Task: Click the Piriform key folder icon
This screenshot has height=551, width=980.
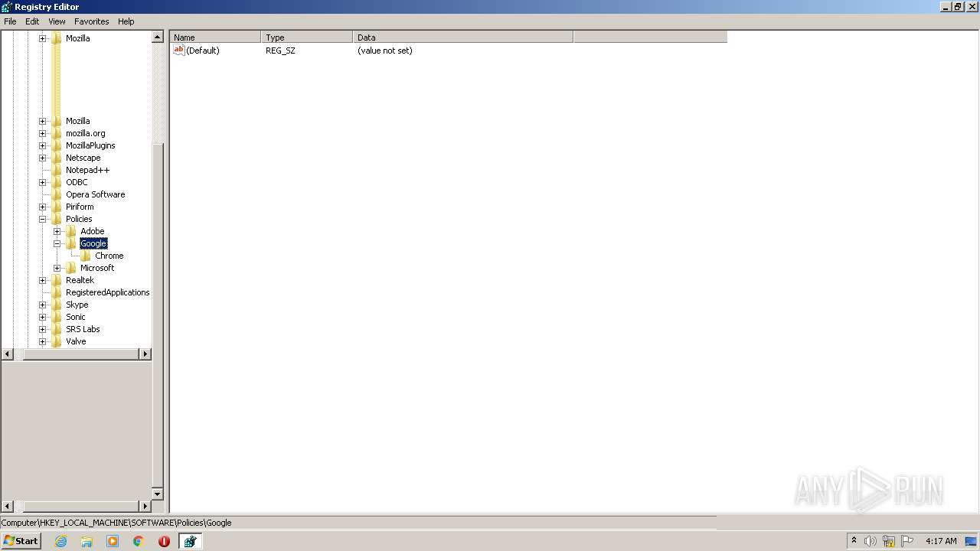Action: tap(57, 207)
